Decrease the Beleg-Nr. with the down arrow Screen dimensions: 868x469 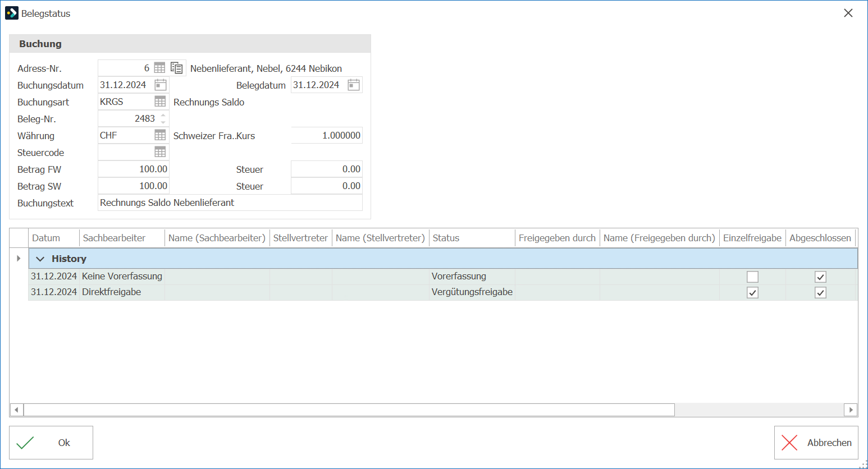point(163,122)
